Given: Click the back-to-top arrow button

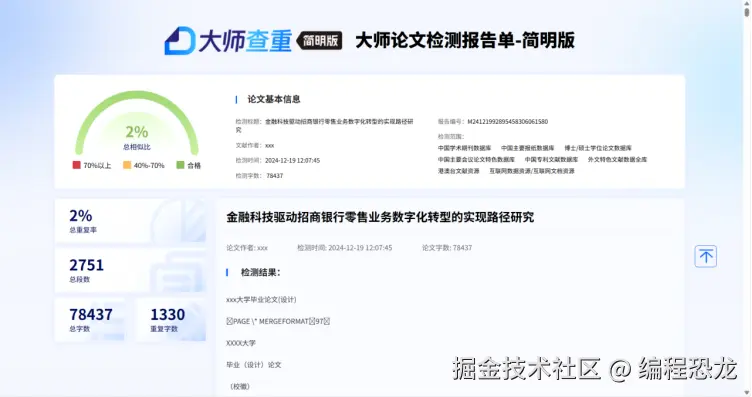Looking at the screenshot, I should (705, 256).
